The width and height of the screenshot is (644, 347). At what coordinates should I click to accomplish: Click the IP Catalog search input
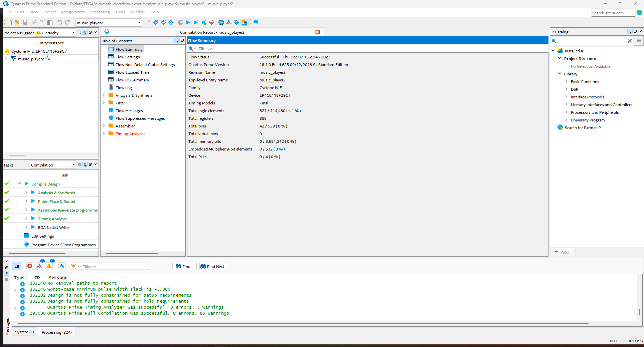click(x=591, y=41)
